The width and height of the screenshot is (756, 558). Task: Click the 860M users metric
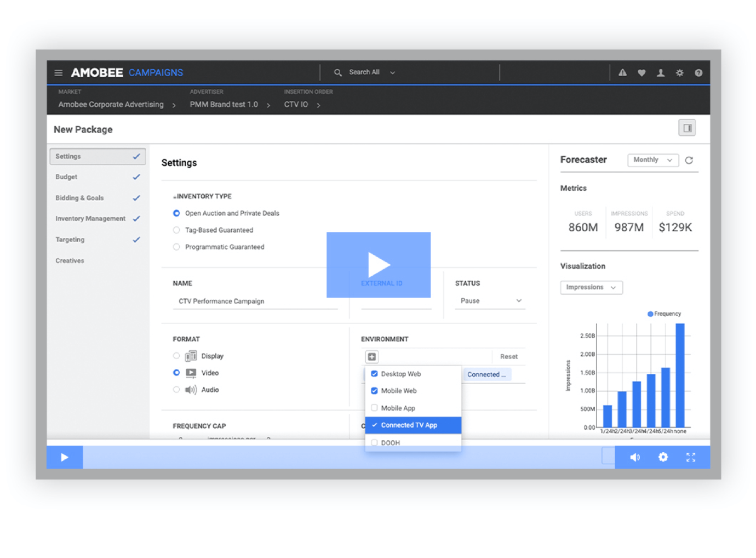(x=583, y=227)
